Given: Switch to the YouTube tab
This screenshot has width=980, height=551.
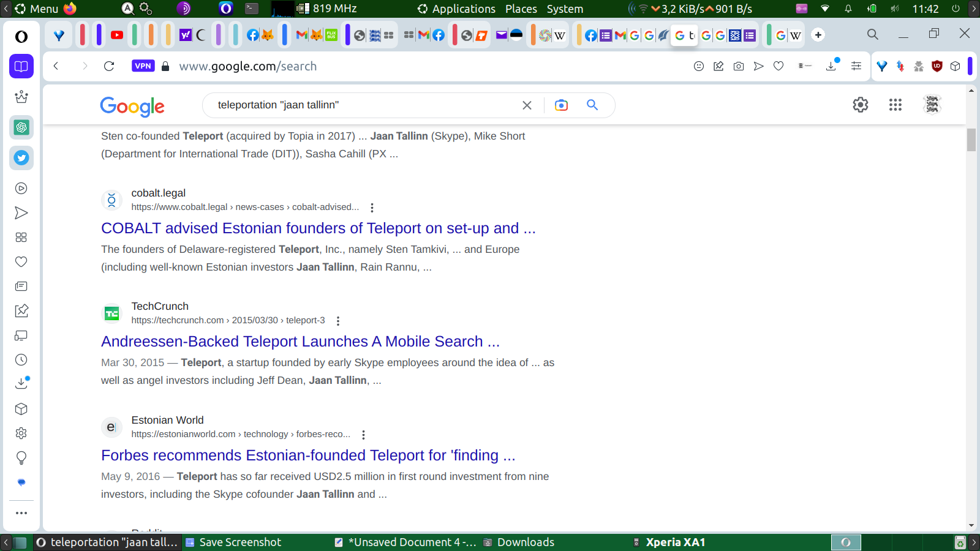Looking at the screenshot, I should pos(117,35).
